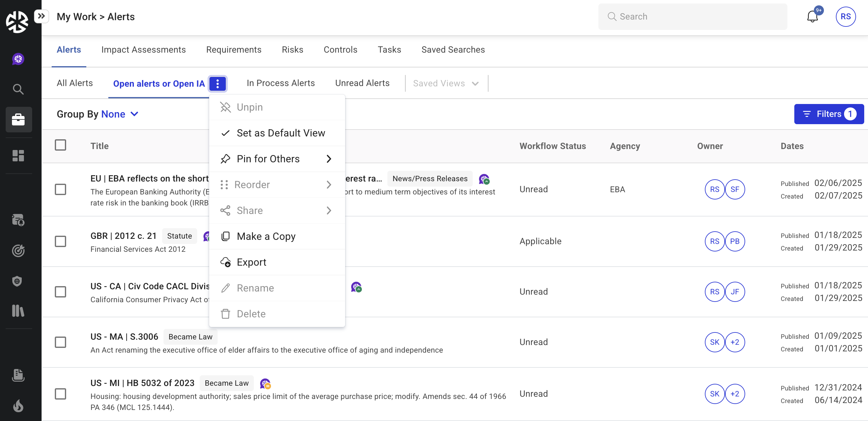Screen dimensions: 868x421
Task: Toggle the select-all checkbox in header
Action: 60,145
